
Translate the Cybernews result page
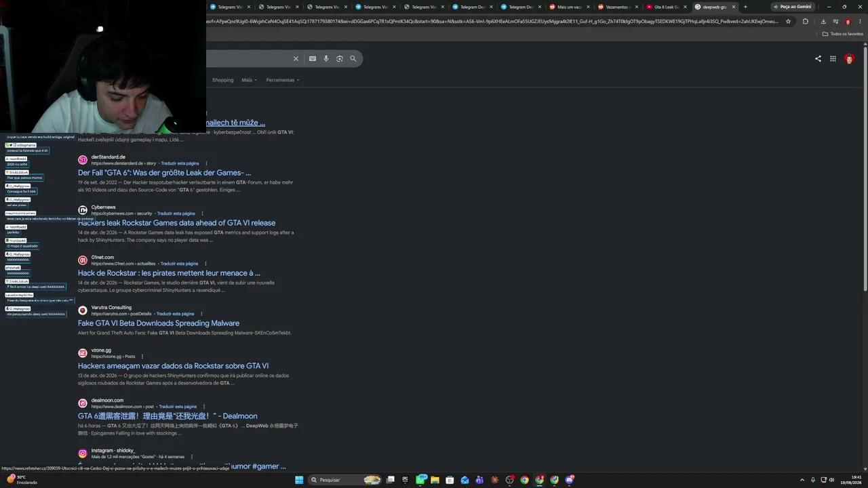coord(176,213)
